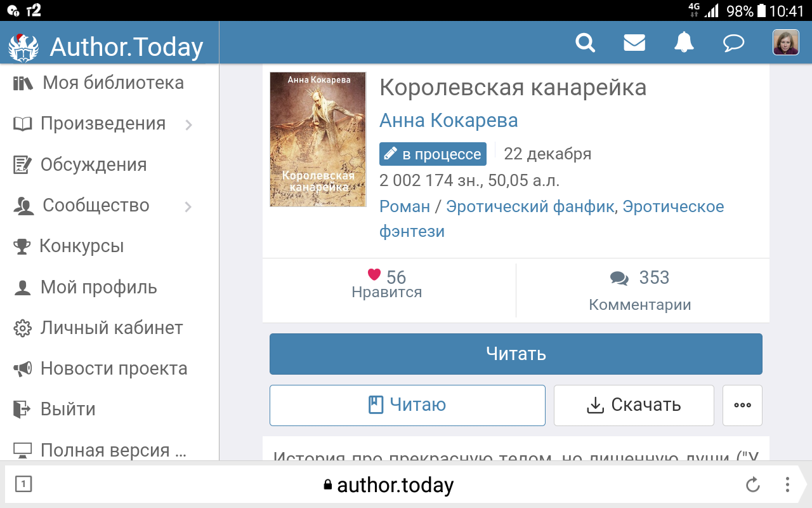Viewport: 812px width, 508px height.
Task: Reload page with the refresh icon
Action: click(x=752, y=485)
